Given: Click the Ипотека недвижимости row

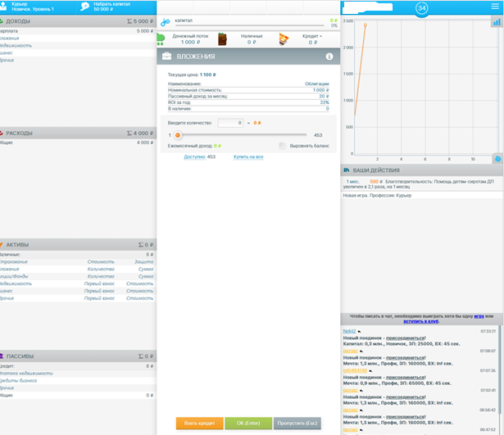Looking at the screenshot, I should (x=78, y=374).
